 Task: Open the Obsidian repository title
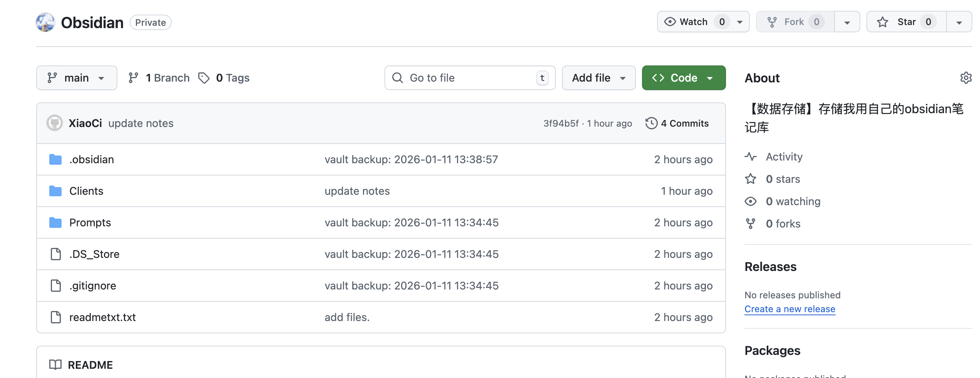point(92,23)
